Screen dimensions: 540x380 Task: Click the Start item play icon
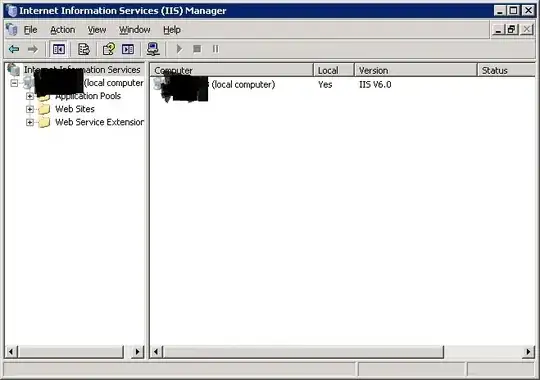[179, 49]
